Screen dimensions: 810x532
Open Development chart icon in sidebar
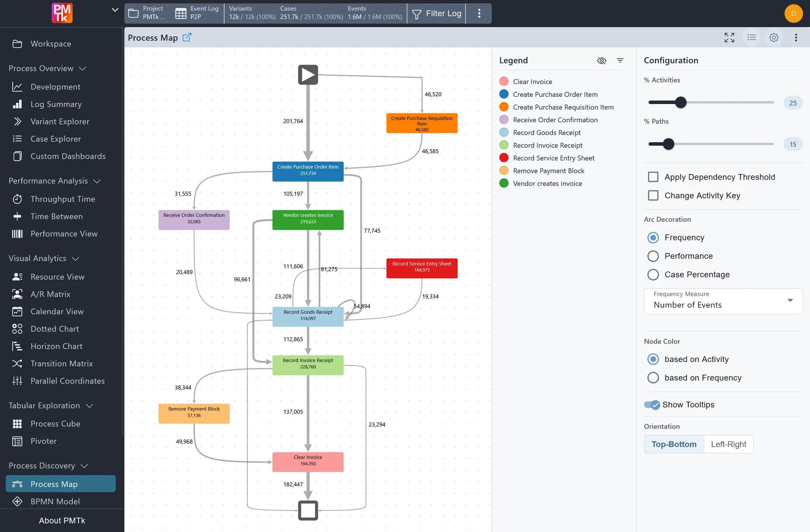point(17,87)
